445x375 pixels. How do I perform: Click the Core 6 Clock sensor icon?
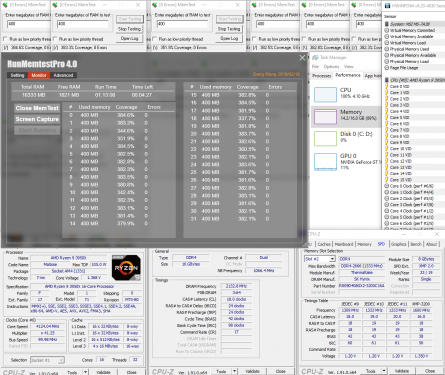(387, 223)
